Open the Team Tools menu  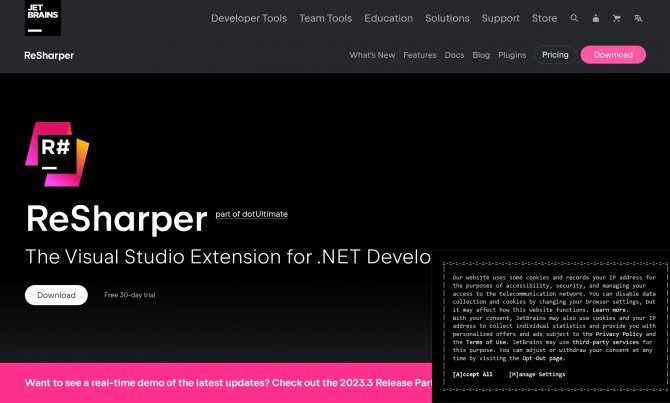tap(326, 18)
